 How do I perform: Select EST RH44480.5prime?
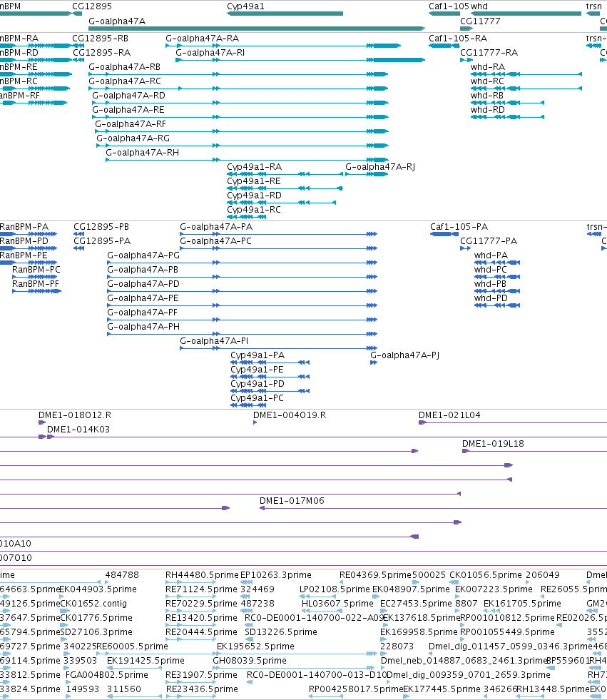click(x=202, y=575)
